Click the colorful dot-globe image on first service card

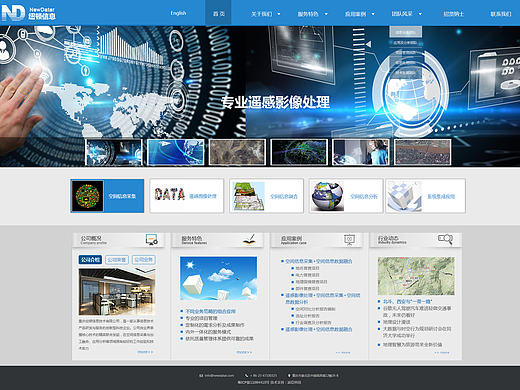coord(87,196)
